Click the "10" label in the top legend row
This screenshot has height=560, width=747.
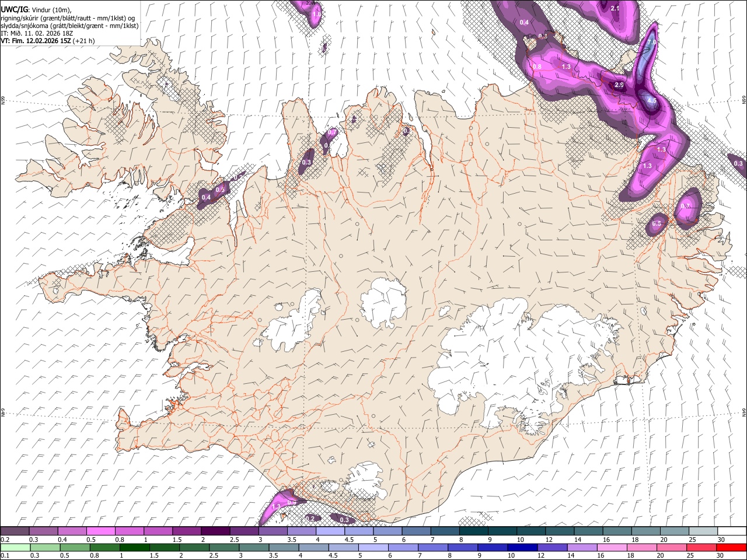pyautogui.click(x=521, y=540)
